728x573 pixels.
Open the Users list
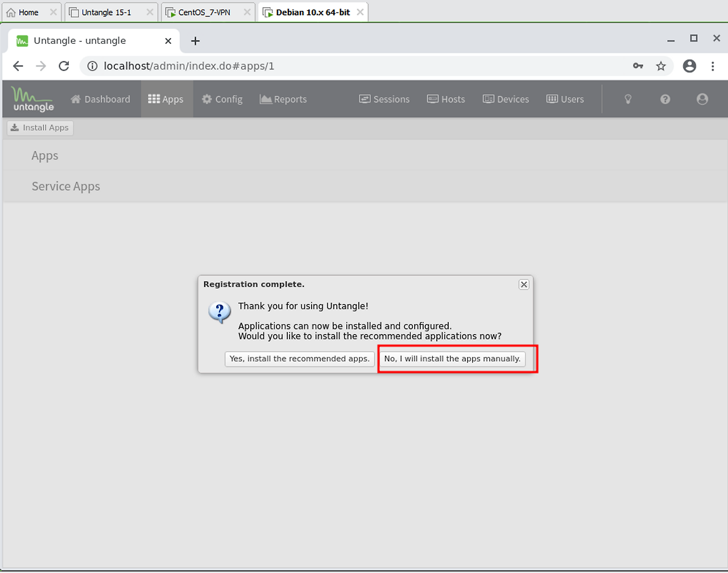pyautogui.click(x=565, y=99)
